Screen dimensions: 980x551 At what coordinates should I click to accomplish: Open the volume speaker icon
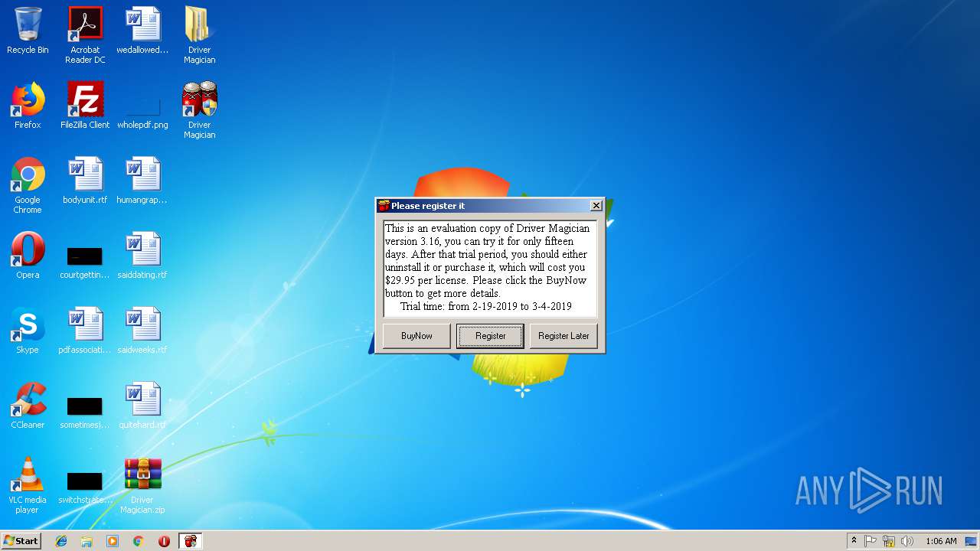[x=907, y=541]
